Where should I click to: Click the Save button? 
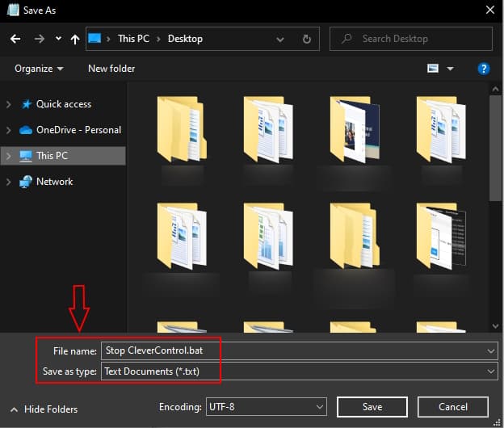372,407
